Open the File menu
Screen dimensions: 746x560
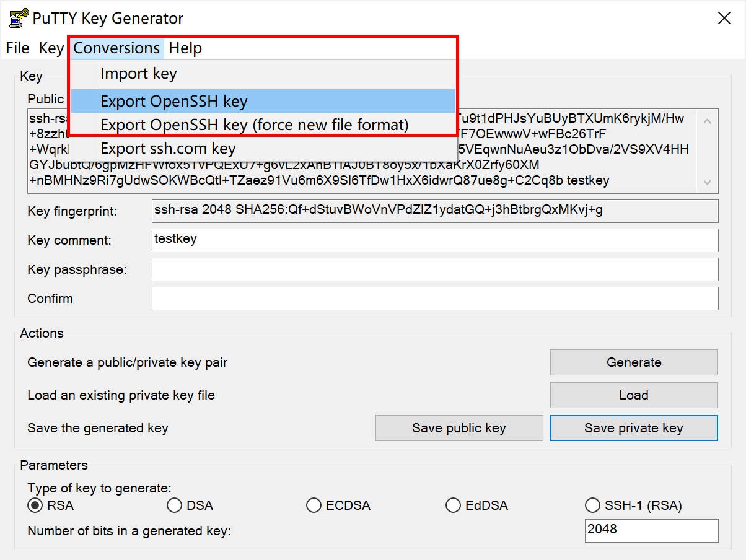[x=18, y=48]
